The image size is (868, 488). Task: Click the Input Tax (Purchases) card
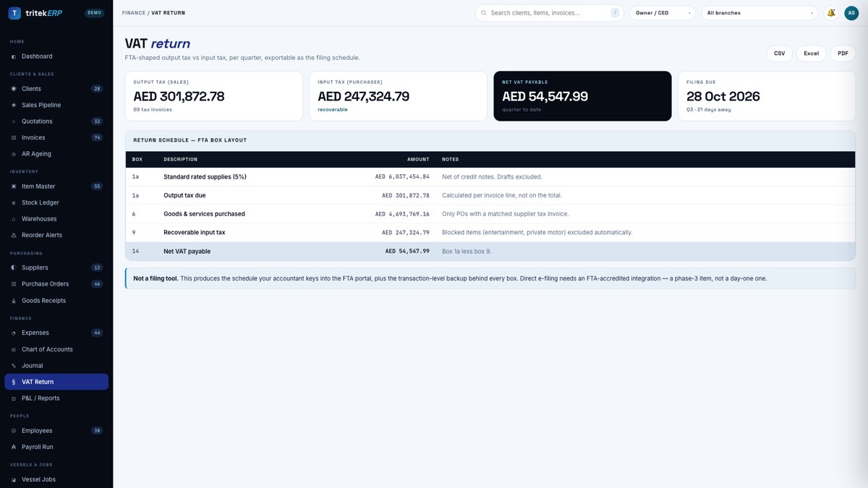398,96
